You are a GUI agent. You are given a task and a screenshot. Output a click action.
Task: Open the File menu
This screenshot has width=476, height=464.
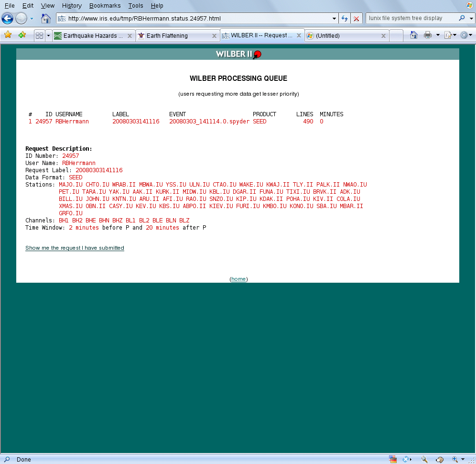[x=10, y=5]
